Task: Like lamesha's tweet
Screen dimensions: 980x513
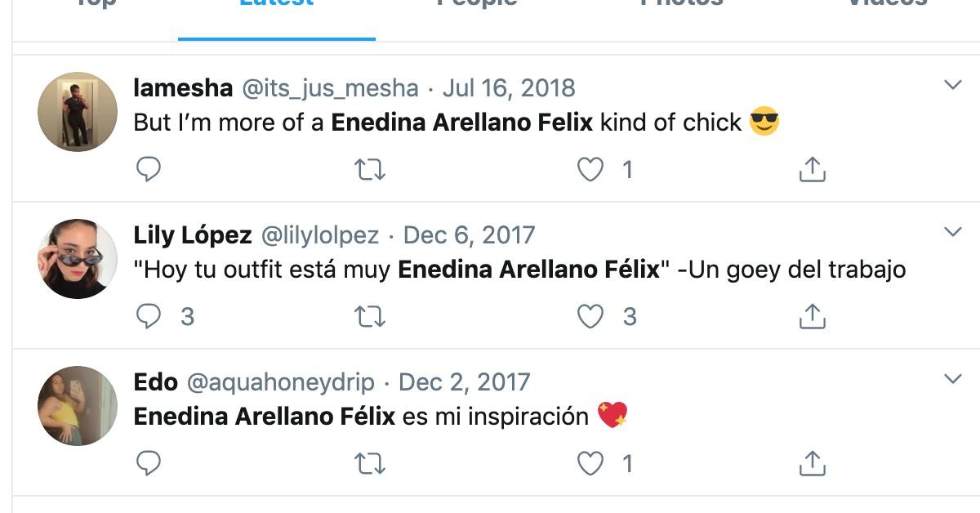Action: click(x=590, y=170)
